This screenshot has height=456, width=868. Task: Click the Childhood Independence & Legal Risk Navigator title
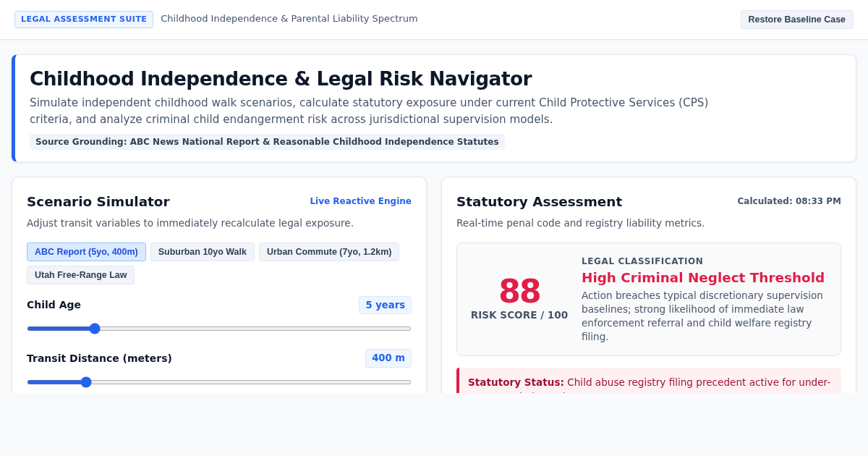281,79
